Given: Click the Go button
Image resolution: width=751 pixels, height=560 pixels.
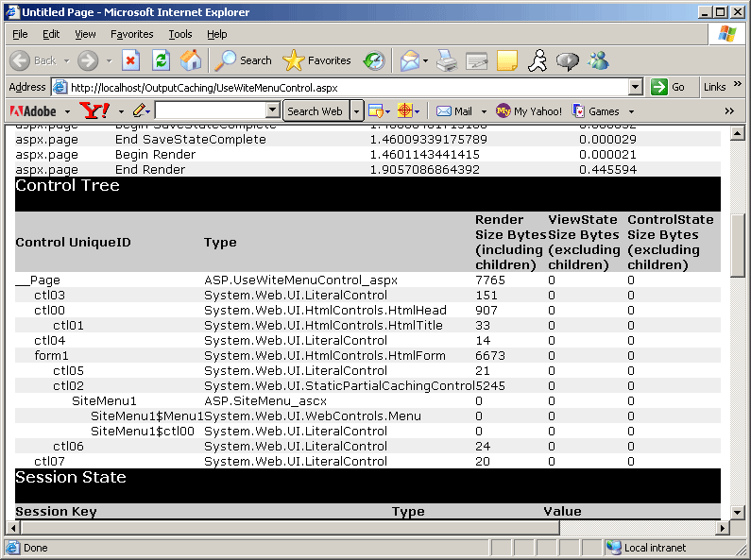Looking at the screenshot, I should click(x=669, y=87).
